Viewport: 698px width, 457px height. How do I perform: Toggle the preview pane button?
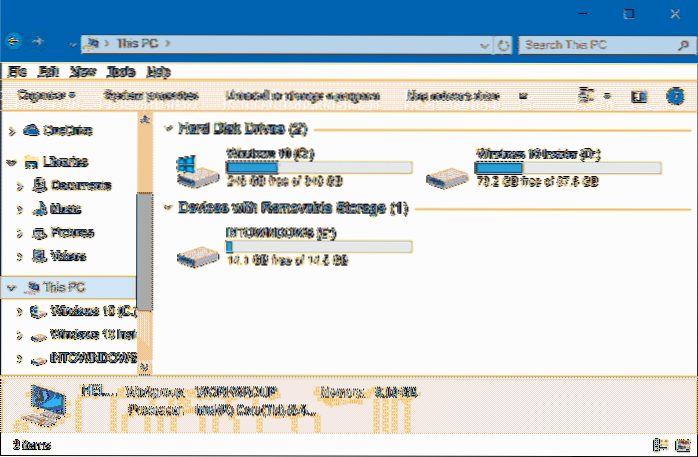tap(641, 96)
